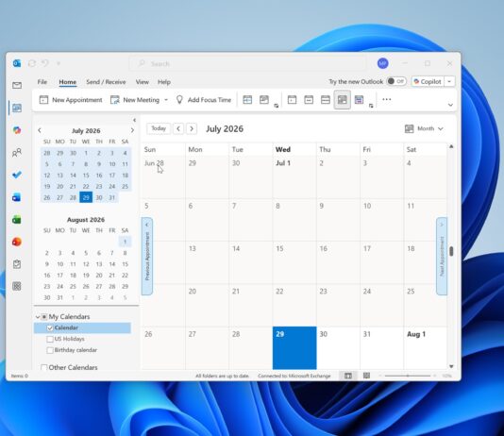This screenshot has height=436, width=504.
Task: Switch to Schedule View icon
Action: point(359,100)
